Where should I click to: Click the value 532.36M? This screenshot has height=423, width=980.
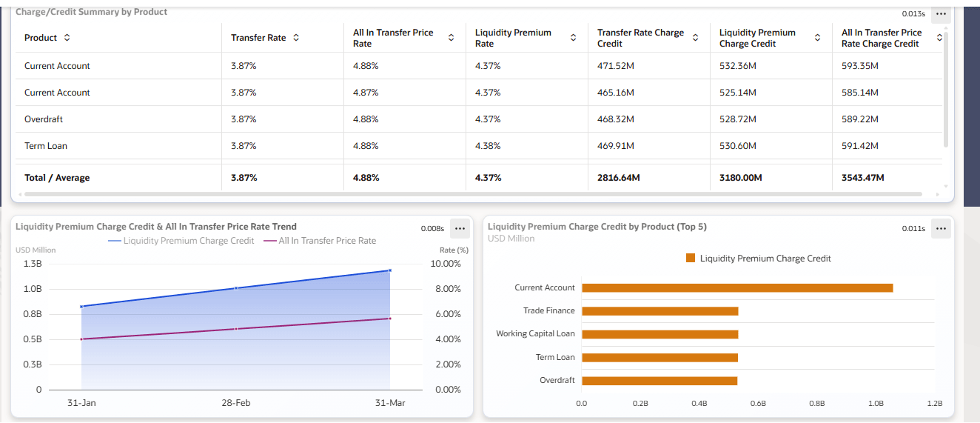738,66
